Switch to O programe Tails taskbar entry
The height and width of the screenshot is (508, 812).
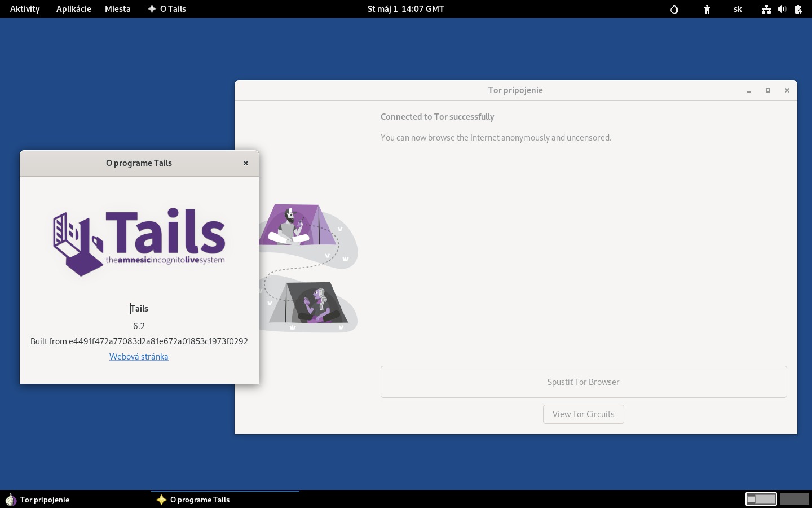tap(225, 500)
